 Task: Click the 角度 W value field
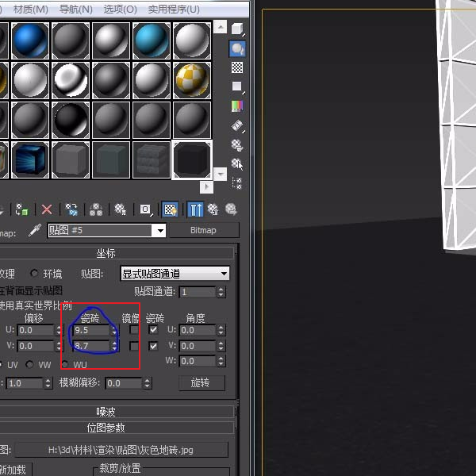tap(198, 361)
